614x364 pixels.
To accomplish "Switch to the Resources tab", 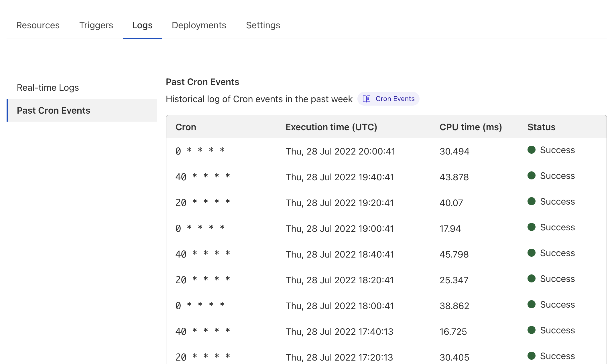I will click(x=38, y=25).
